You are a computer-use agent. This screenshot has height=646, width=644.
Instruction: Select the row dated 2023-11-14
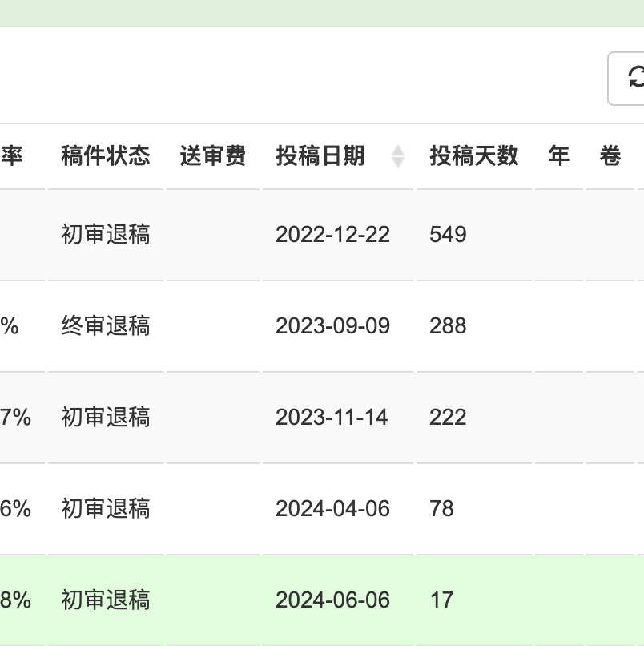322,418
